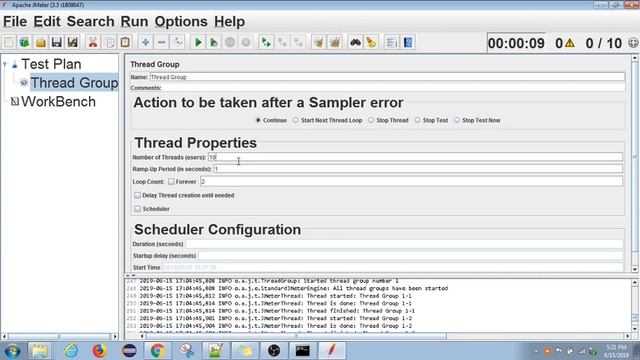This screenshot has width=640, height=360.
Task: Click the log panel horizontal scrollbar
Action: pos(385,336)
